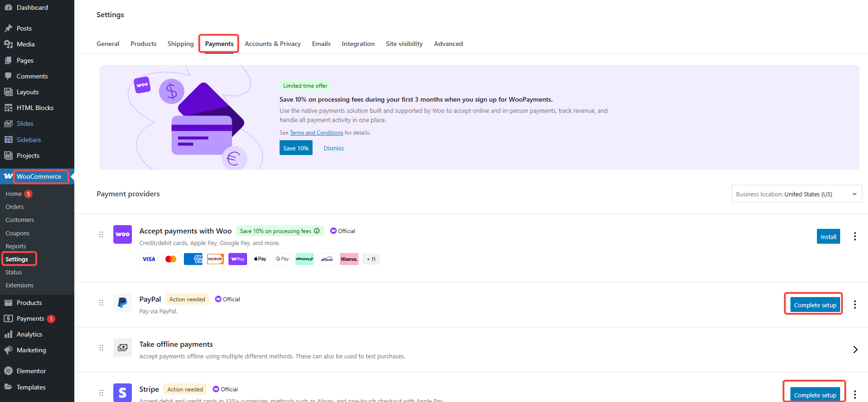Click the Analytics bar chart icon
The height and width of the screenshot is (402, 868).
[x=8, y=334]
